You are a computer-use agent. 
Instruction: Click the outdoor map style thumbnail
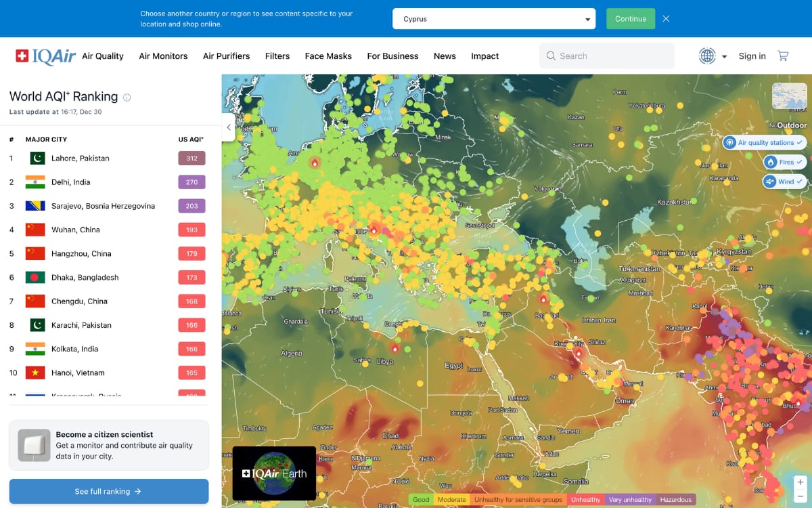(x=790, y=96)
